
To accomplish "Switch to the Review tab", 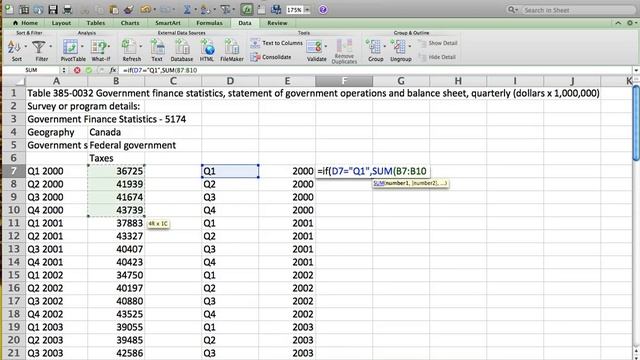I will 277,23.
